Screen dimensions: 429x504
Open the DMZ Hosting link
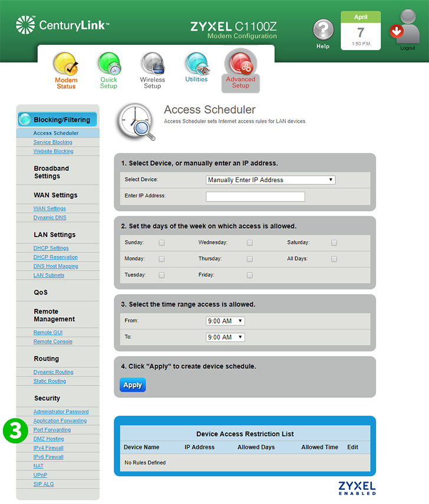click(48, 439)
